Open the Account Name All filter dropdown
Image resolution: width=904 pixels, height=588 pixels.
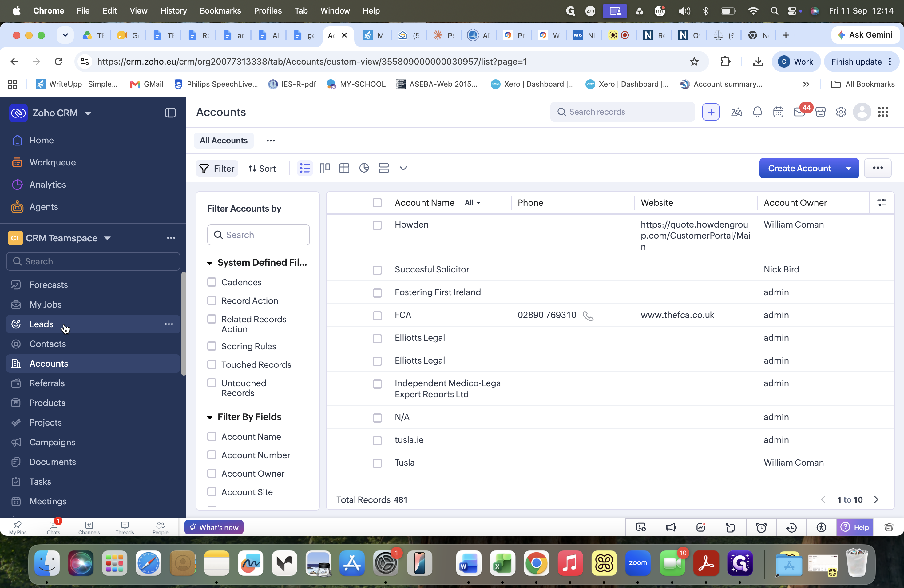[473, 203]
